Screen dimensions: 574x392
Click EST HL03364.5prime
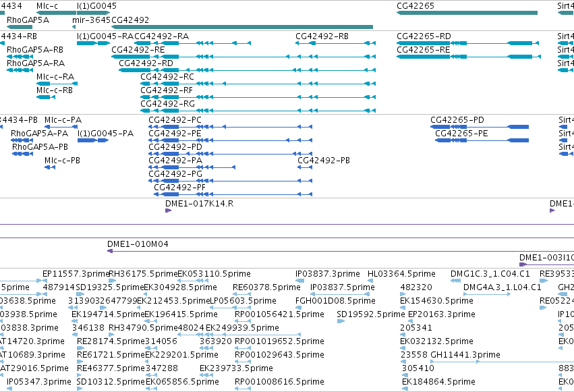coord(401,274)
